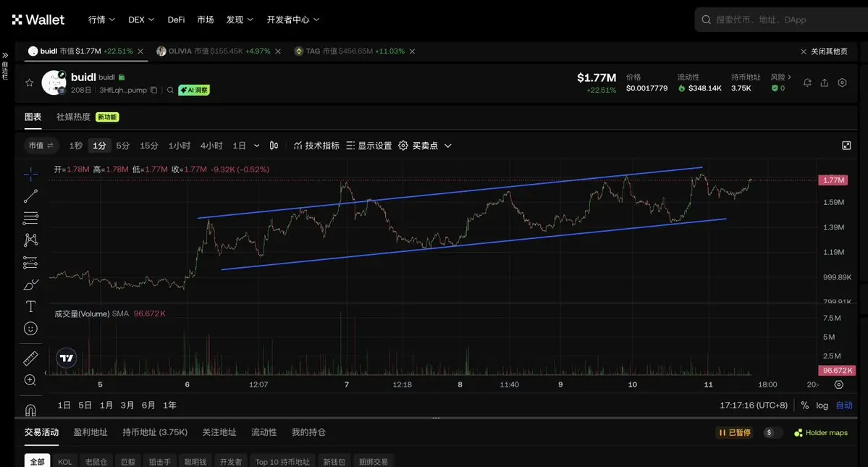Toggle log scale on chart
The height and width of the screenshot is (467, 868).
pyautogui.click(x=822, y=405)
